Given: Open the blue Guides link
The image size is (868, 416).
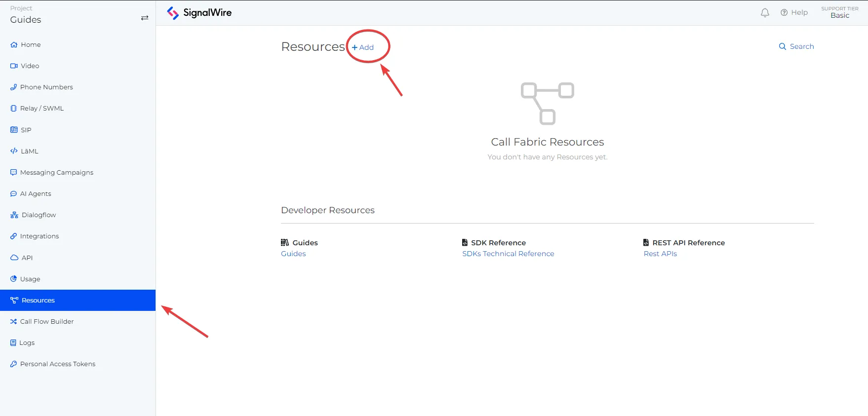Looking at the screenshot, I should click(x=293, y=254).
